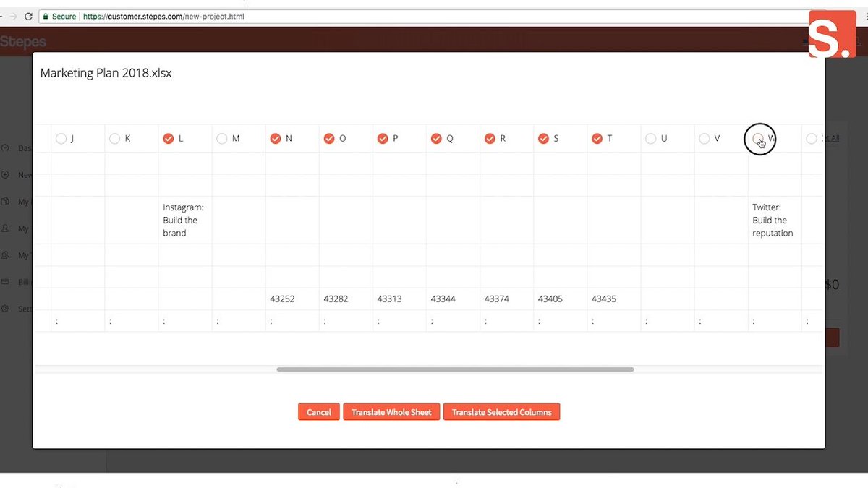This screenshot has height=488, width=868.
Task: Select the column V checkbox
Action: click(704, 139)
